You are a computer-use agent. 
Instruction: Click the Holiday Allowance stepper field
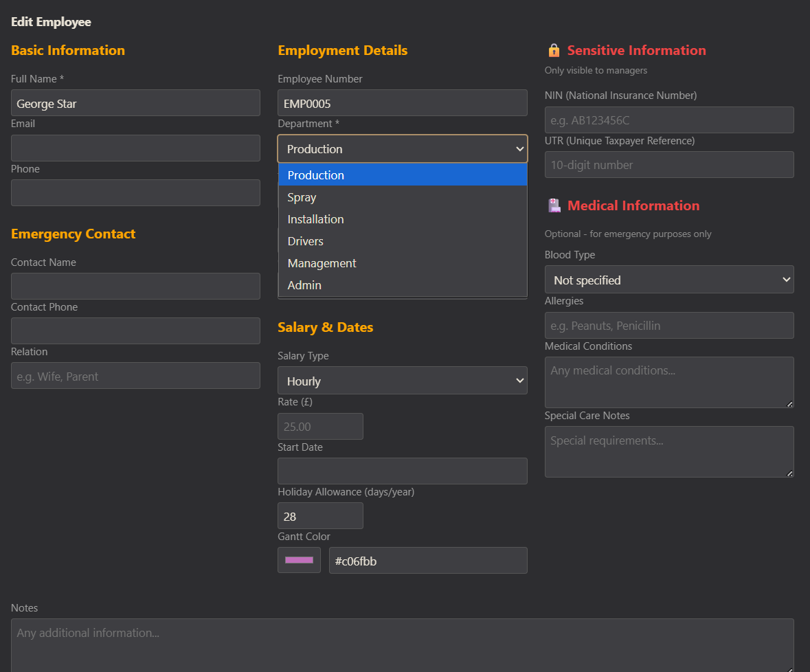tap(320, 516)
